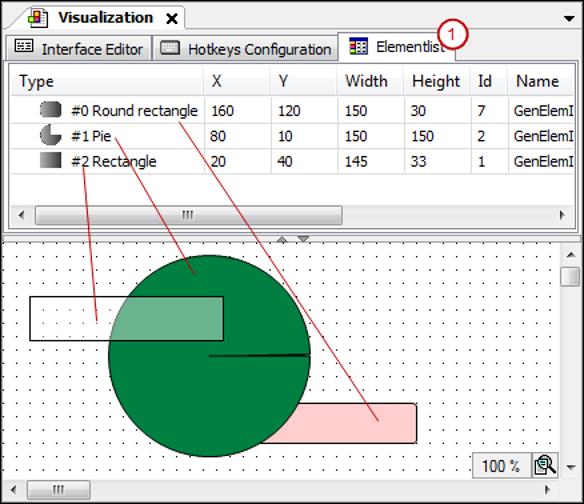Click the Rectangle element icon in list
Viewport: 584px width, 504px height.
pyautogui.click(x=51, y=160)
